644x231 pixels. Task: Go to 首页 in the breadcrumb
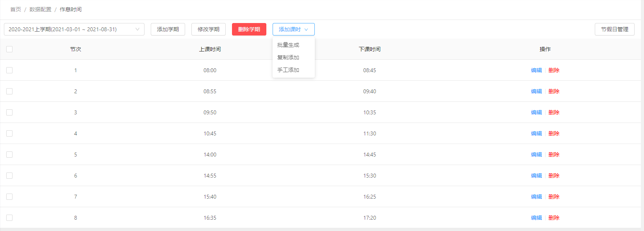coord(16,9)
